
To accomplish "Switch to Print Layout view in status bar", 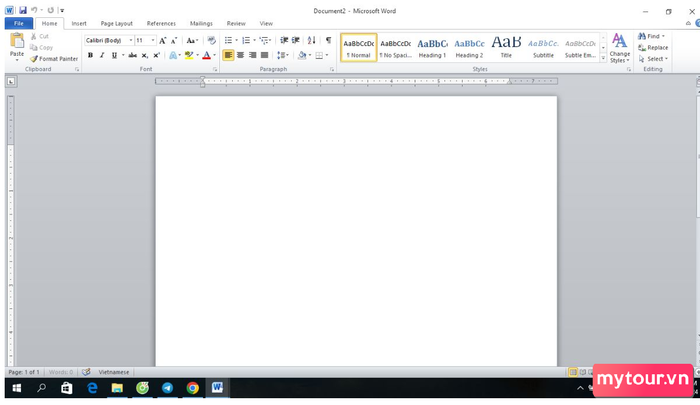I will click(573, 372).
